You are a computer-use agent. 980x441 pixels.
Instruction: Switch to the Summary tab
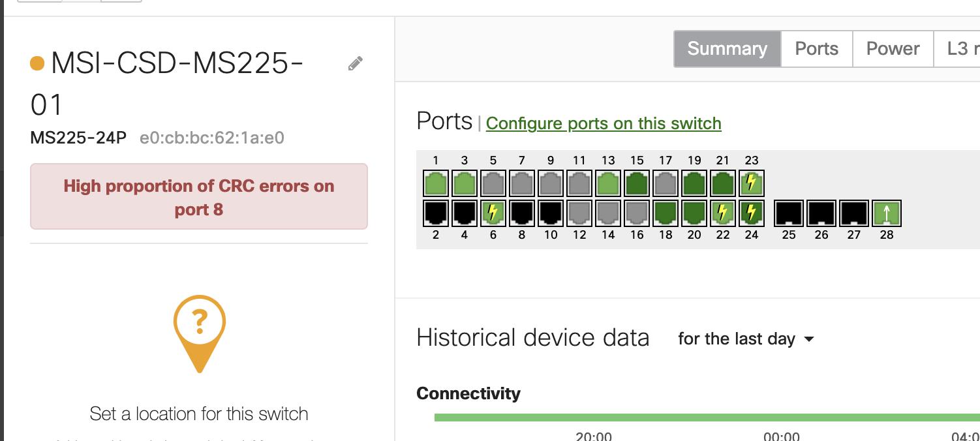(727, 49)
